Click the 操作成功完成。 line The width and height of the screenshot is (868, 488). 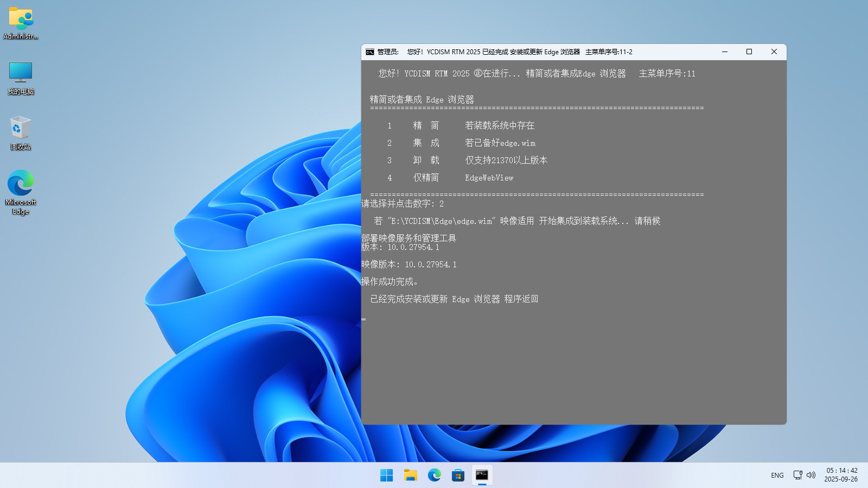390,282
